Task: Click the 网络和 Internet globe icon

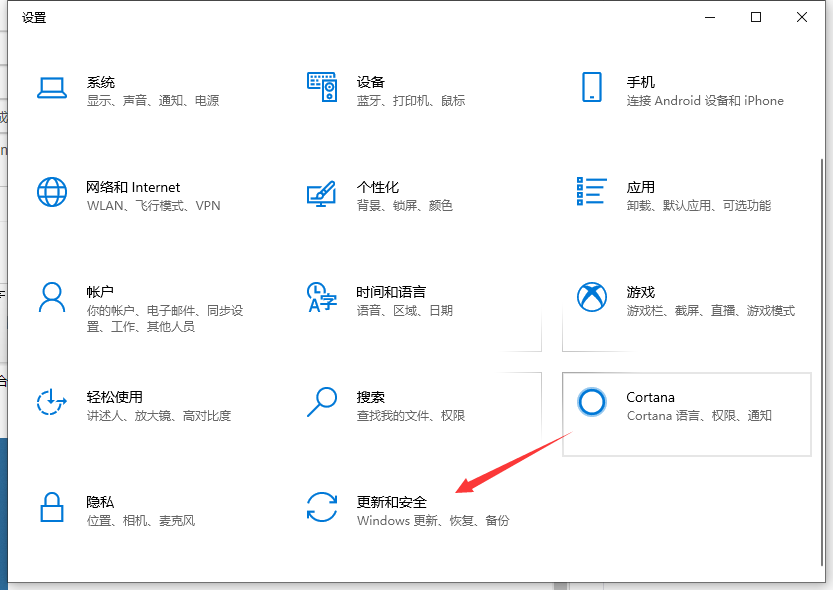Action: 52,193
